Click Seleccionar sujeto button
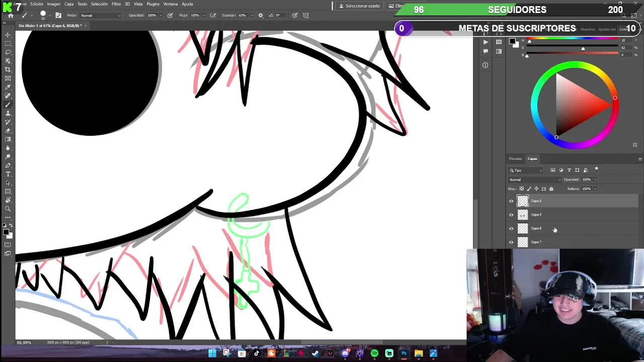 point(359,6)
